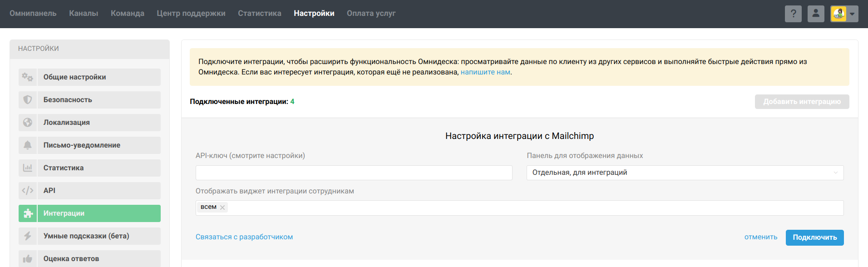The height and width of the screenshot is (267, 868).
Task: Remove the 'всем' tag with its x
Action: [222, 208]
